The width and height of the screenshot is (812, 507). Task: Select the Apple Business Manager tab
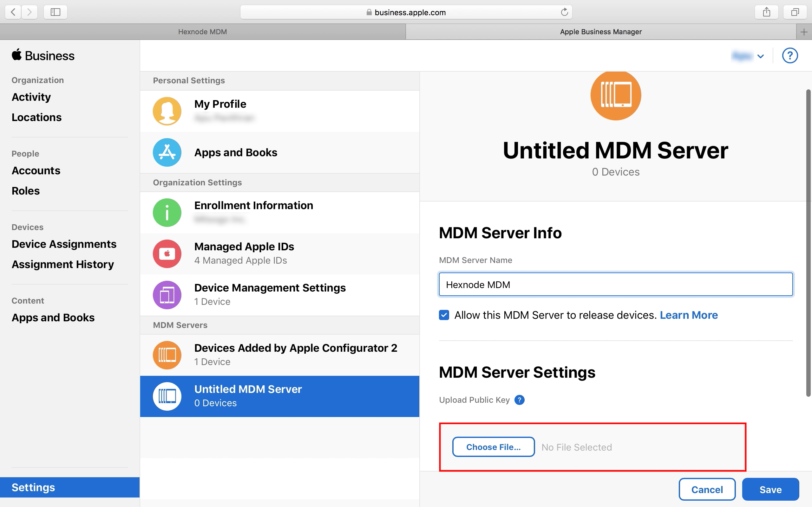[601, 31]
